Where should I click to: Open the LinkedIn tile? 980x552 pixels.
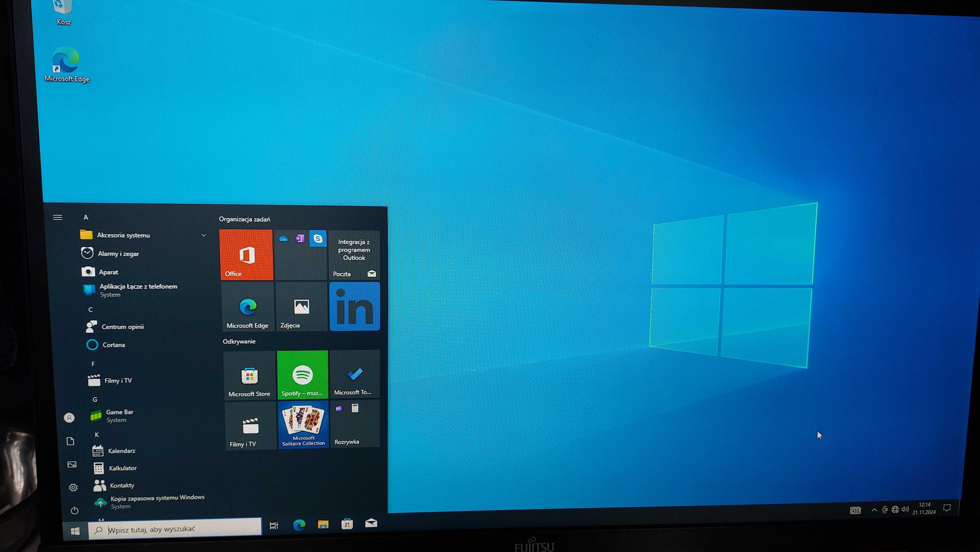pos(355,306)
